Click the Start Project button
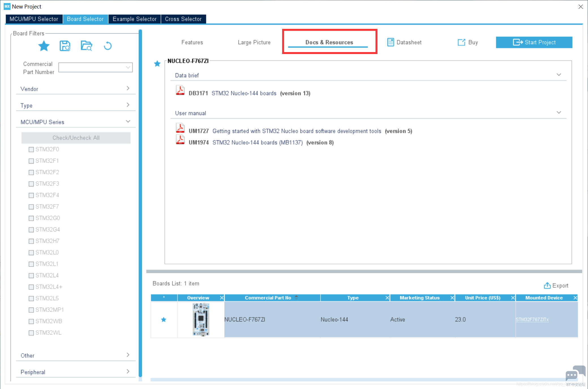The width and height of the screenshot is (588, 389). click(534, 42)
